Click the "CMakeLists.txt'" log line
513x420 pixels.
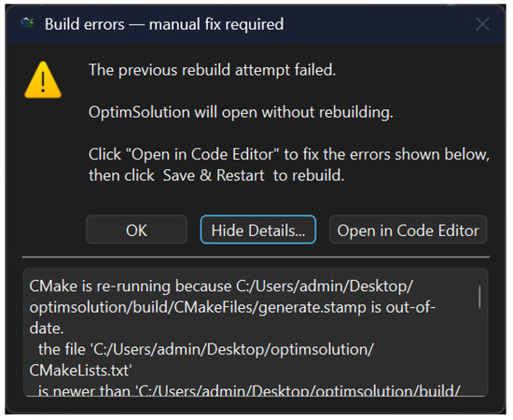81,371
